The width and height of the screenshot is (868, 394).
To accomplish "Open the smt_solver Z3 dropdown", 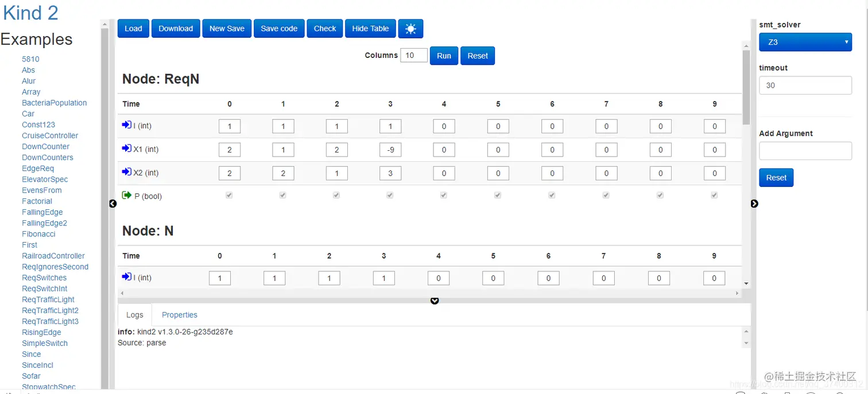I will coord(805,42).
